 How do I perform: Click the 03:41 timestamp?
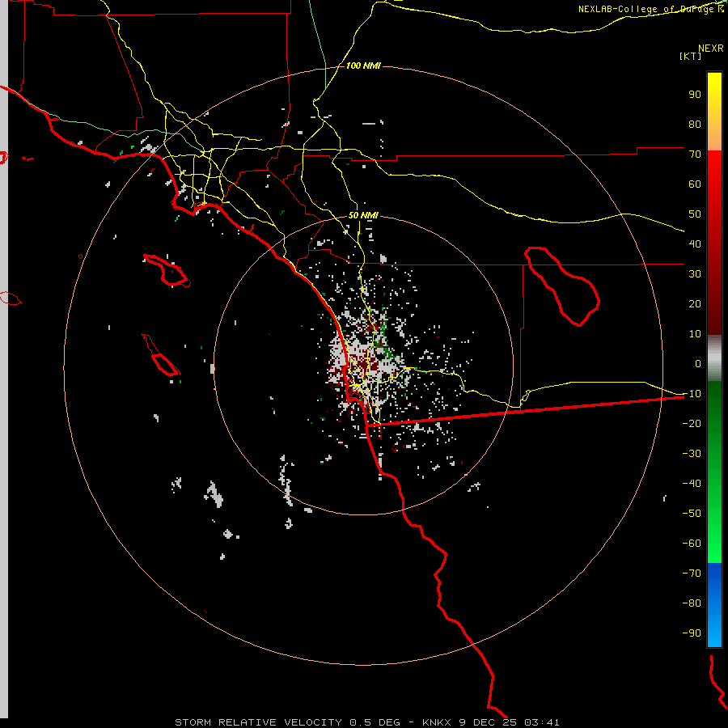tap(542, 722)
